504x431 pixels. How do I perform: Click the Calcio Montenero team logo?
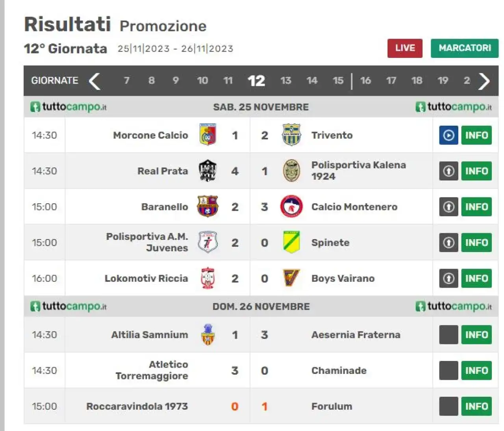pyautogui.click(x=291, y=206)
